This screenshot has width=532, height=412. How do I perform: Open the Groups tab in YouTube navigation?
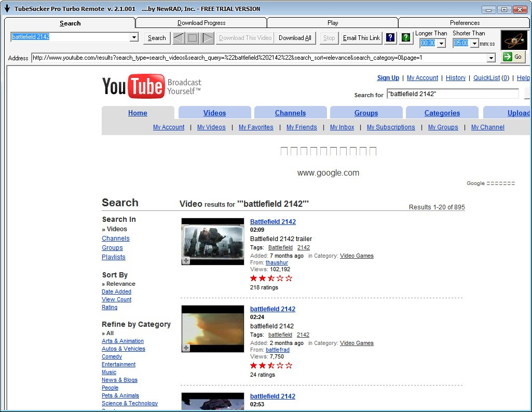click(366, 113)
